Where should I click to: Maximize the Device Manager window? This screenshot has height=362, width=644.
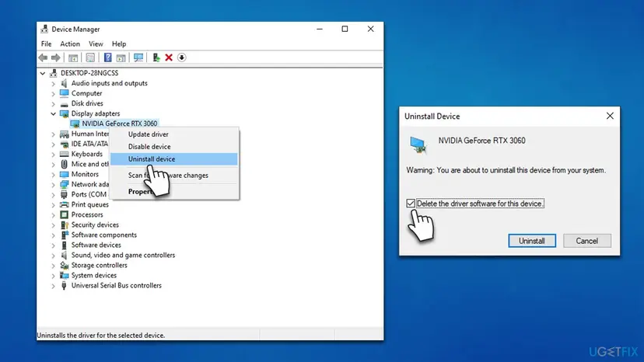345,30
